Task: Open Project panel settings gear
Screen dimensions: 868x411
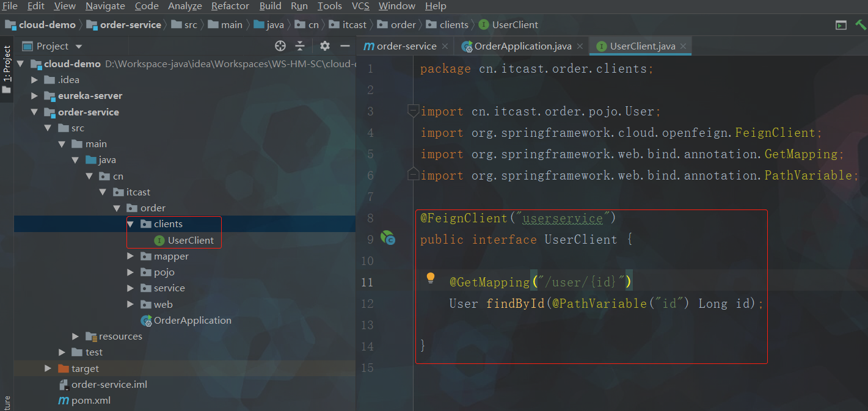Action: click(325, 46)
